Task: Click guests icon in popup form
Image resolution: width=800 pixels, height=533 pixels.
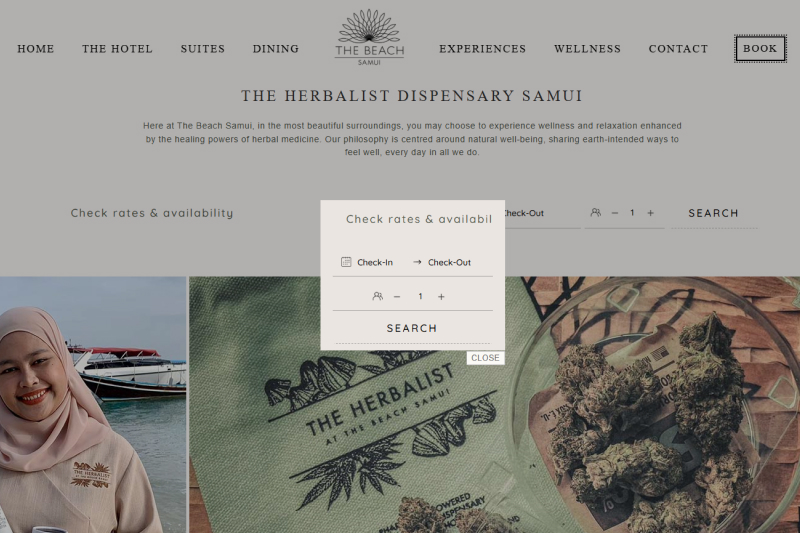Action: point(378,296)
